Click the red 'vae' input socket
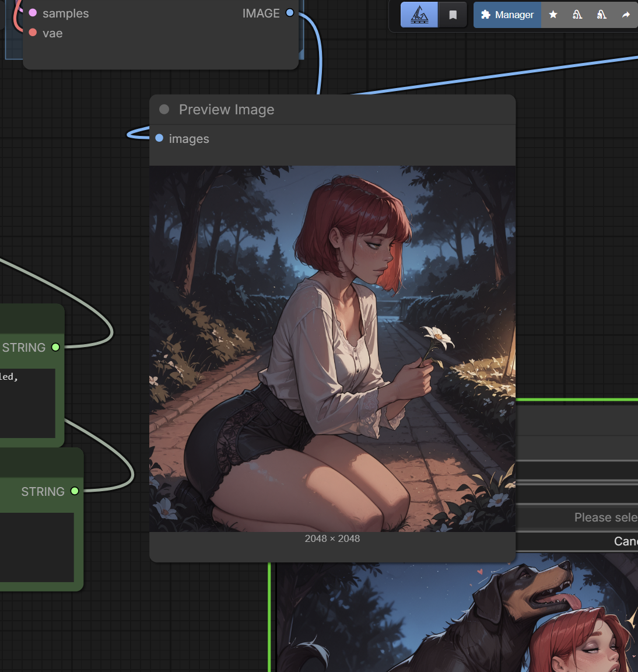 click(x=33, y=33)
